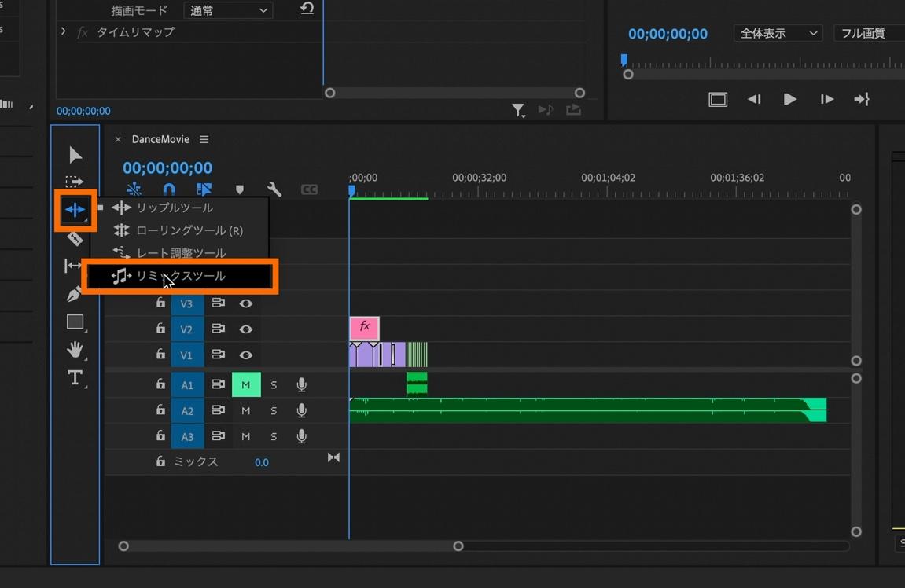
Task: Click timeline timecode 00;00;00;00
Action: pyautogui.click(x=167, y=168)
